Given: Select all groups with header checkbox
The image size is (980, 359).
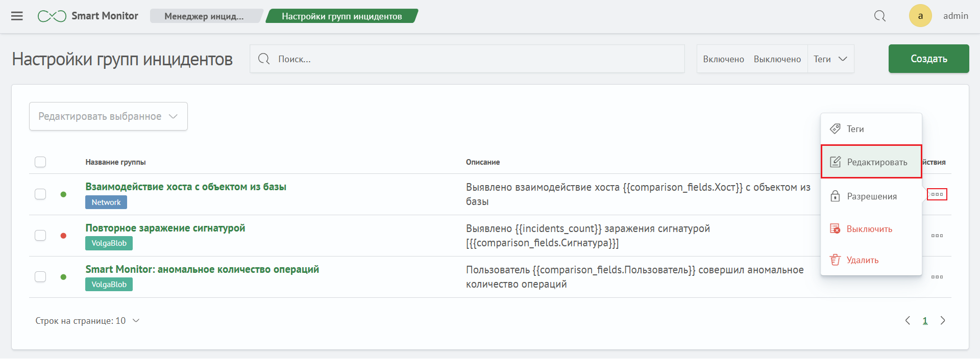Looking at the screenshot, I should [x=40, y=162].
